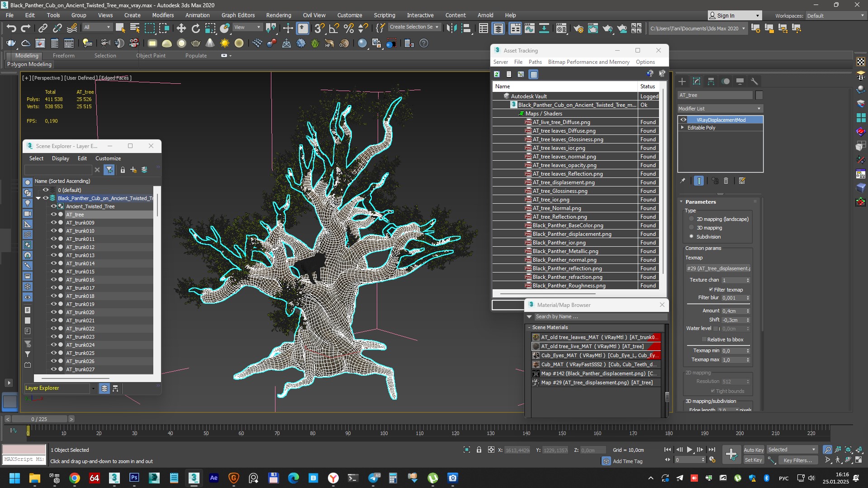The image size is (868, 488).
Task: Open the Modifiers menu
Action: pos(163,15)
